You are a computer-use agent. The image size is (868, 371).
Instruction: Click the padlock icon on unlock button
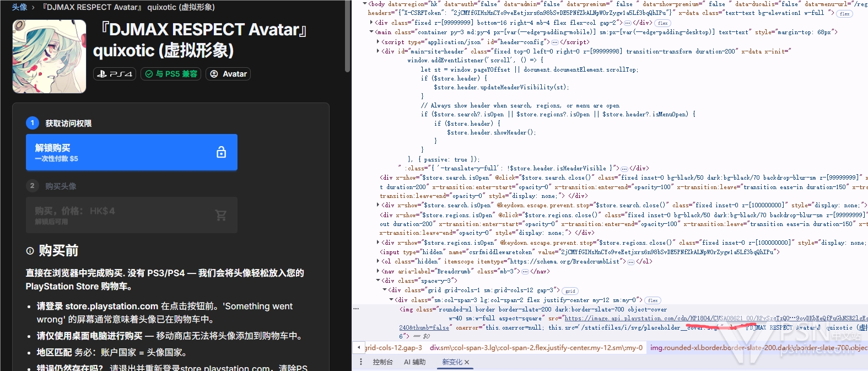221,152
